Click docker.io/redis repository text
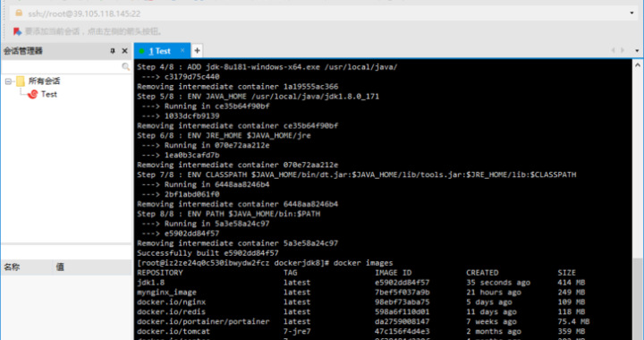This screenshot has width=644, height=340. click(x=171, y=312)
